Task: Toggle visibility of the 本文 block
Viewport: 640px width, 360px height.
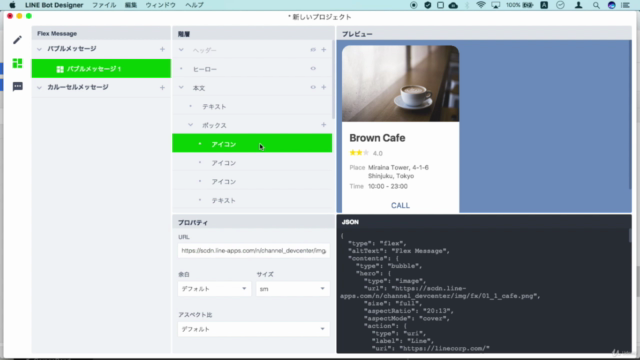Action: coord(313,87)
